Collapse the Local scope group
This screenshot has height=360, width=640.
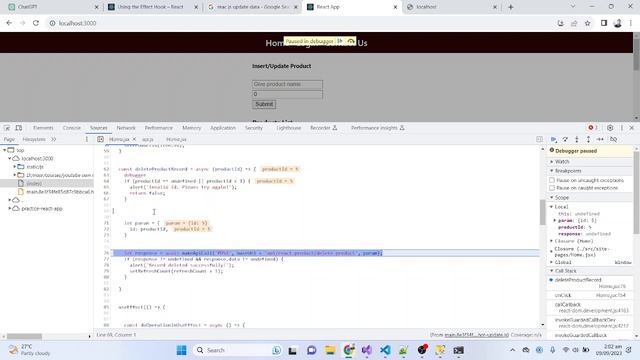(x=551, y=207)
